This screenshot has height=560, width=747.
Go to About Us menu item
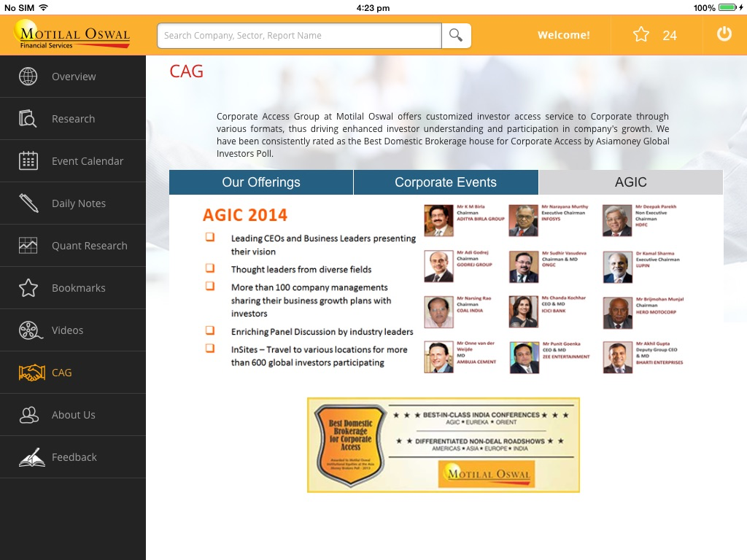click(x=73, y=415)
